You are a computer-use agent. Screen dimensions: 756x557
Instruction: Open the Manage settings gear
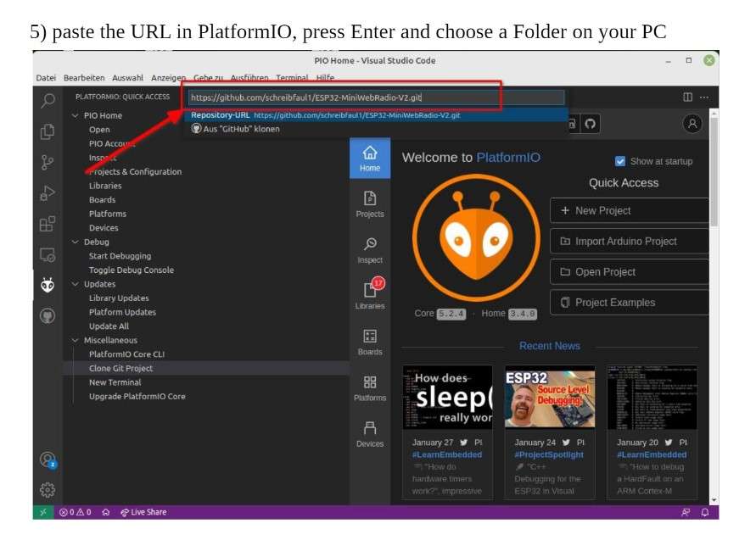click(48, 490)
